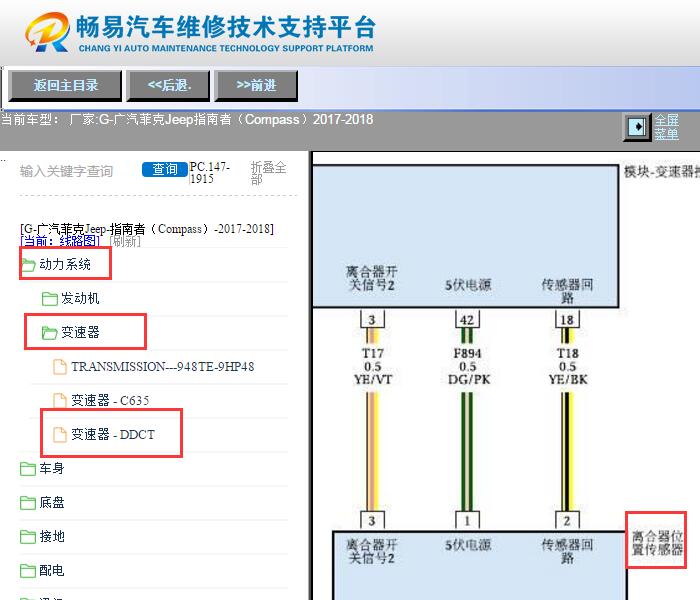Screen dimensions: 700x600
Task: Open TRANSMISSION---948TE-9HP48 diagram entry
Action: coord(162,367)
